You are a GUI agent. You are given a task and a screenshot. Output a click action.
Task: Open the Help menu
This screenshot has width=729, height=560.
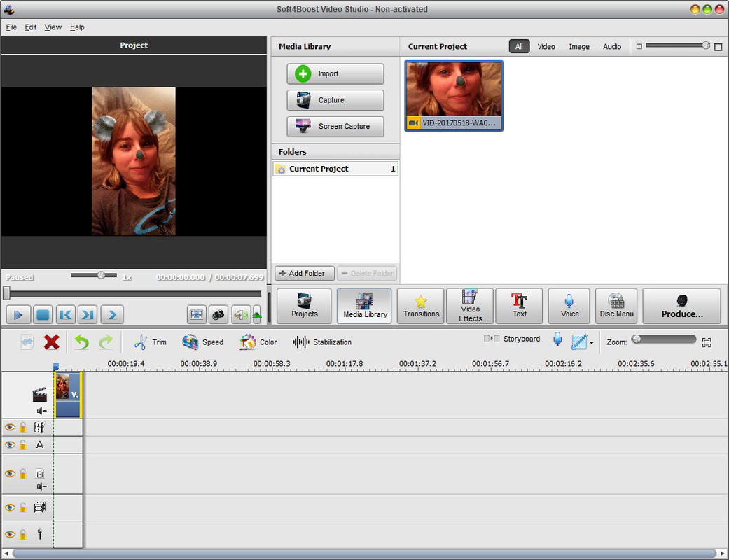pyautogui.click(x=77, y=27)
